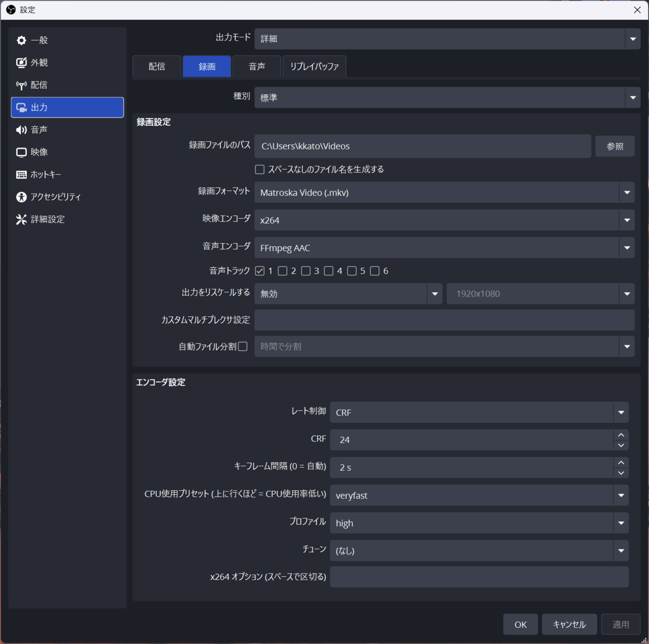Choose the アクセシビリティ accessibility icon

(x=22, y=197)
